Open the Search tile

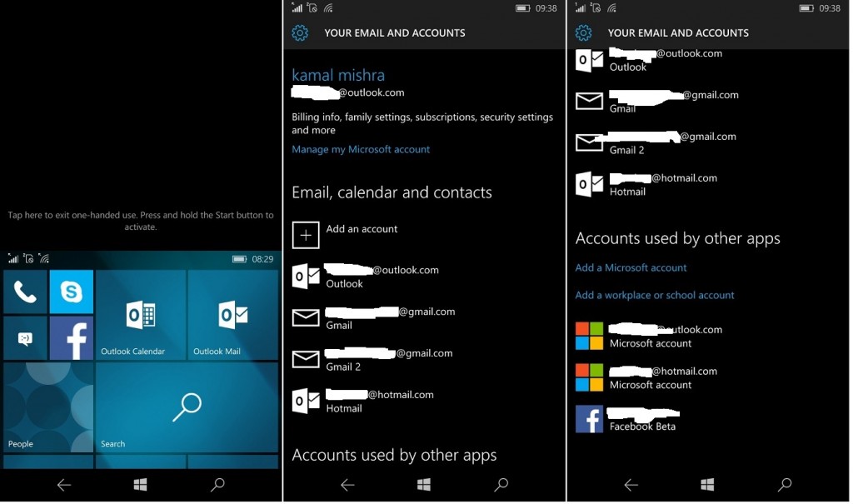[187, 407]
